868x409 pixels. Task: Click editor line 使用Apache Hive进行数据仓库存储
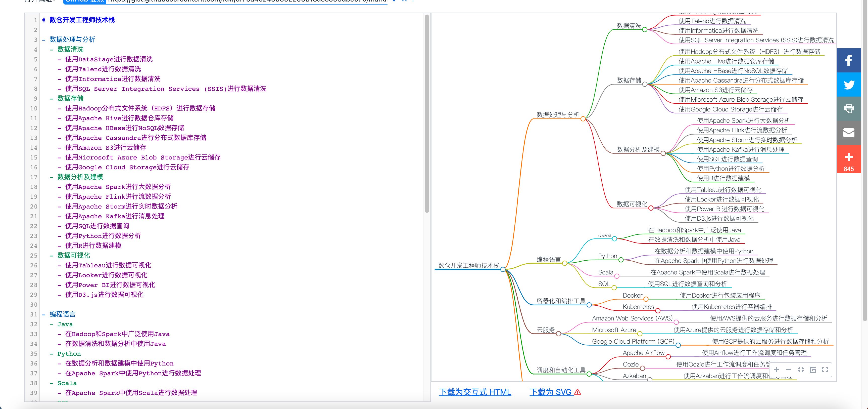click(119, 118)
